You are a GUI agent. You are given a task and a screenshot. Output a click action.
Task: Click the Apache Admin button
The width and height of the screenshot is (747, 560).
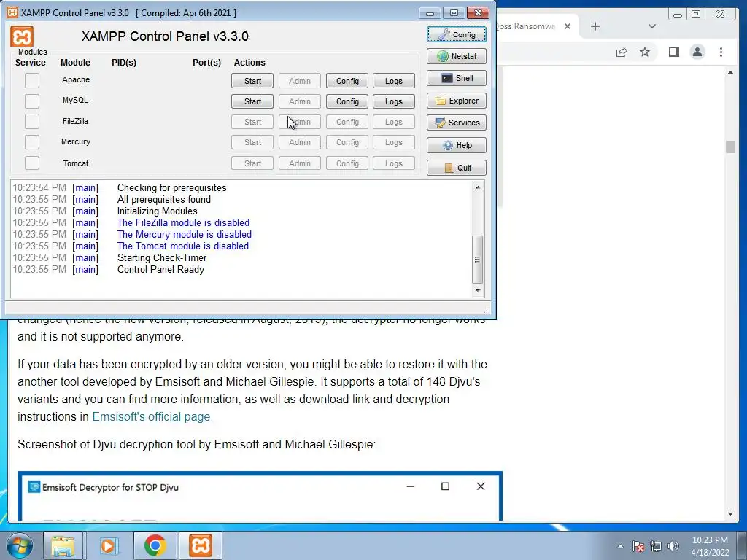(300, 81)
